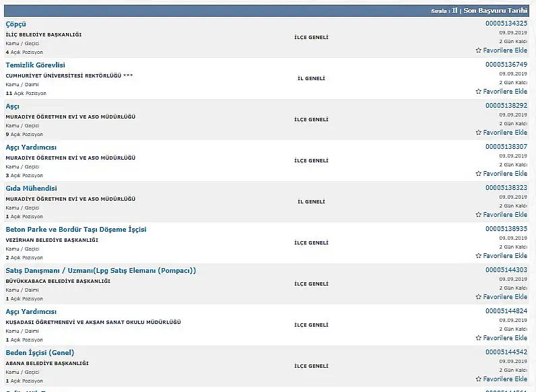
Task: Select VEZİRHAN BELEDİYE BAŞKANLIĞI text
Action: [52, 240]
